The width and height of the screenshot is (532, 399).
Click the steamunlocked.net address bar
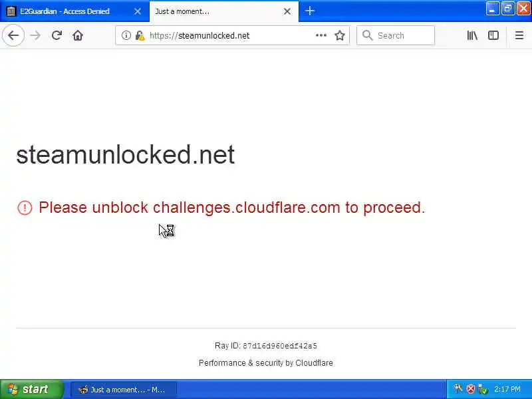point(232,35)
